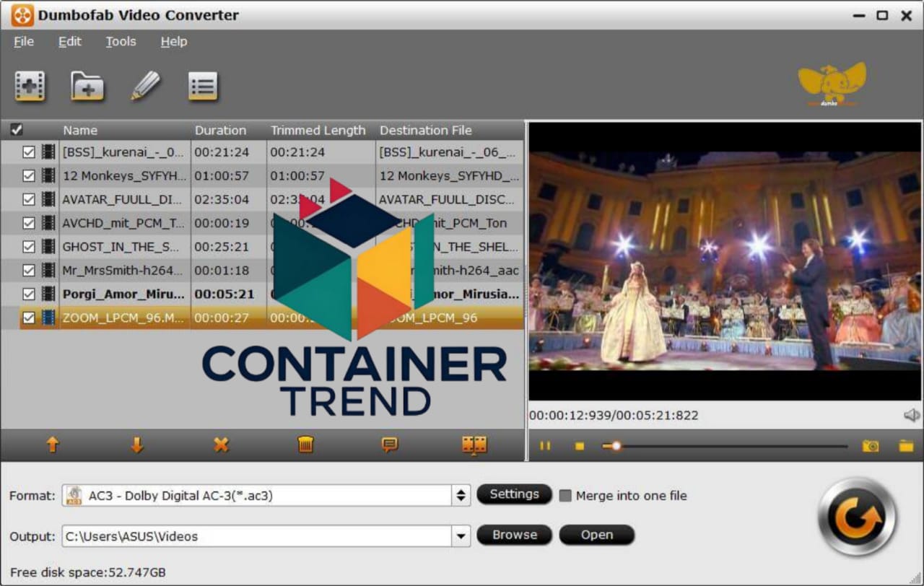Click the Settings button
Viewport: 924px width, 586px height.
pyautogui.click(x=514, y=494)
